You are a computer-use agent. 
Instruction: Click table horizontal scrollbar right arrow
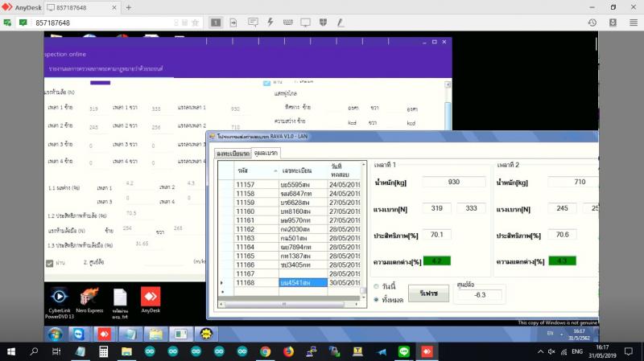click(357, 305)
